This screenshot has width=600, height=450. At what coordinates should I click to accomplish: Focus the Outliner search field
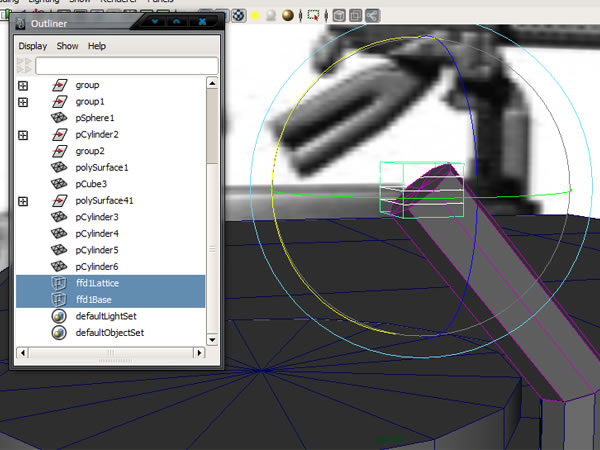point(127,66)
